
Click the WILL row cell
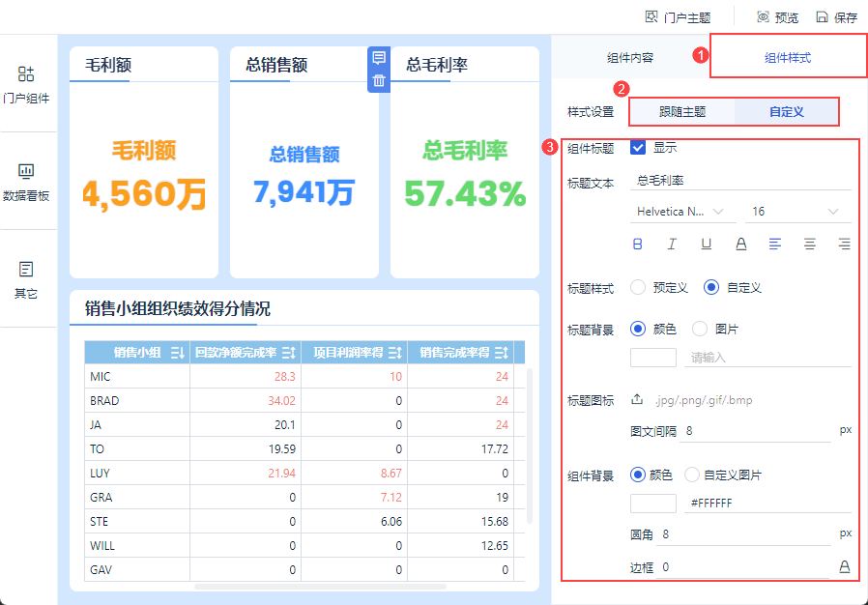click(x=136, y=546)
